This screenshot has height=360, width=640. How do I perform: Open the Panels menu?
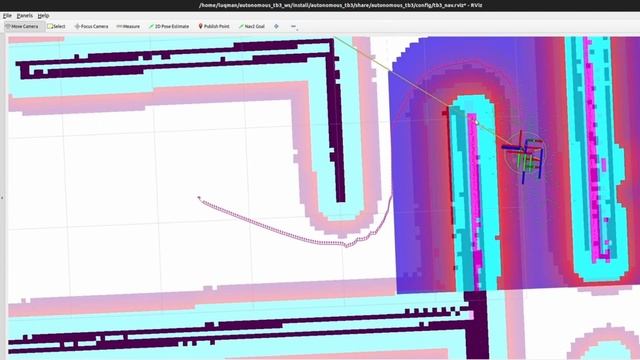[x=24, y=16]
